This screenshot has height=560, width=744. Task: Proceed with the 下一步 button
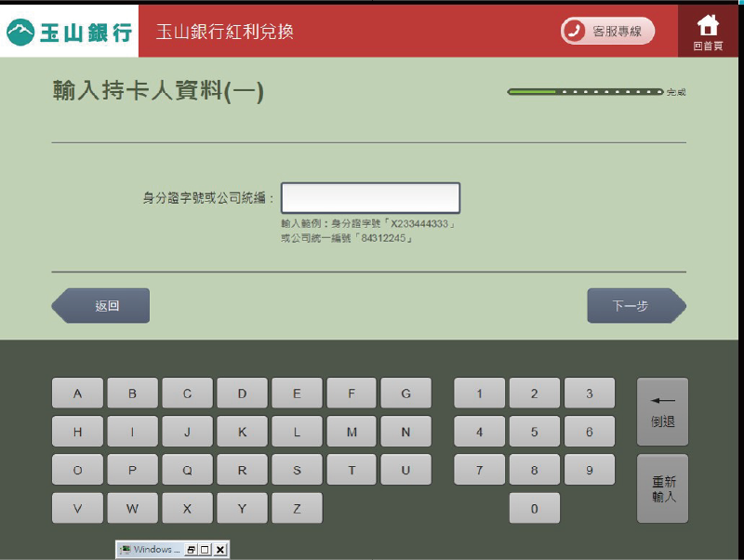(637, 306)
